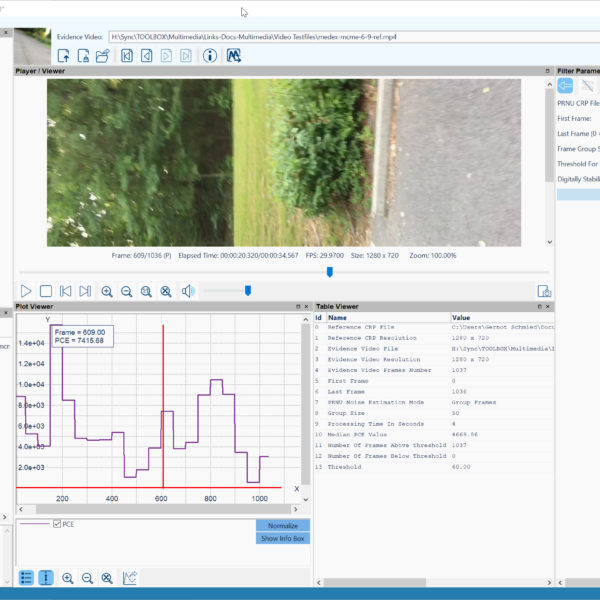Reset plot zoom to fit

(107, 578)
